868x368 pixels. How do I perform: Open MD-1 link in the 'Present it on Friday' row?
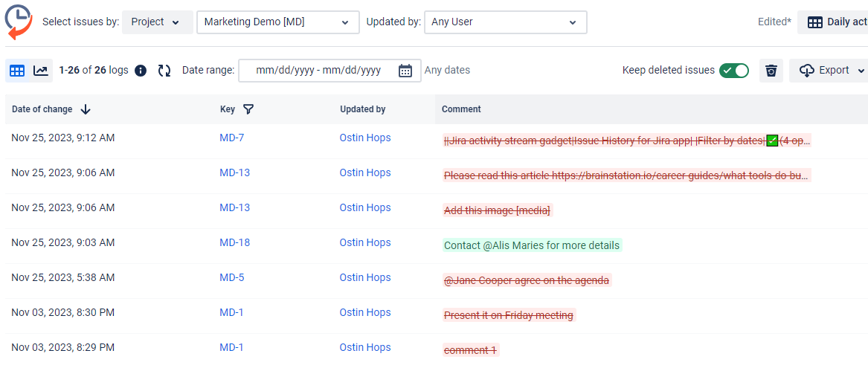[231, 312]
